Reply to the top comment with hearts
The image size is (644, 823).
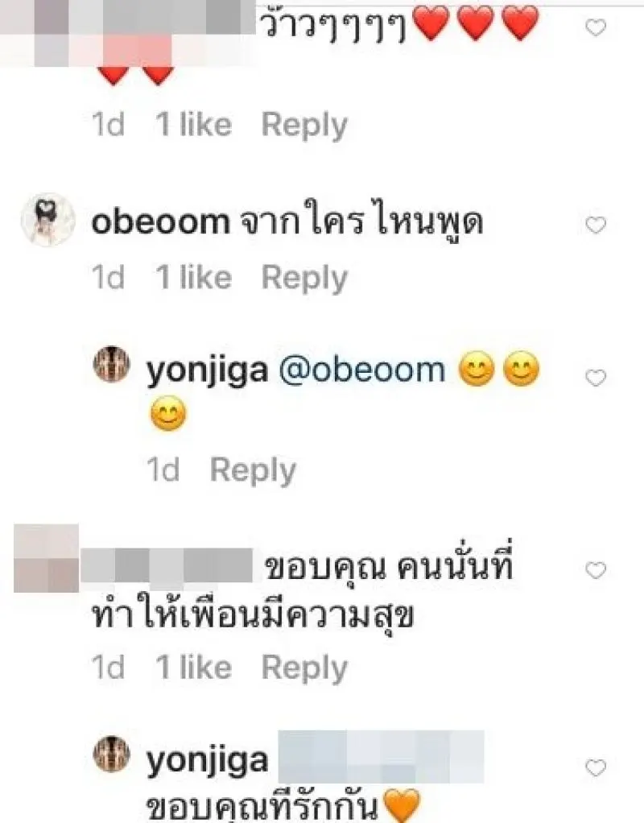304,126
